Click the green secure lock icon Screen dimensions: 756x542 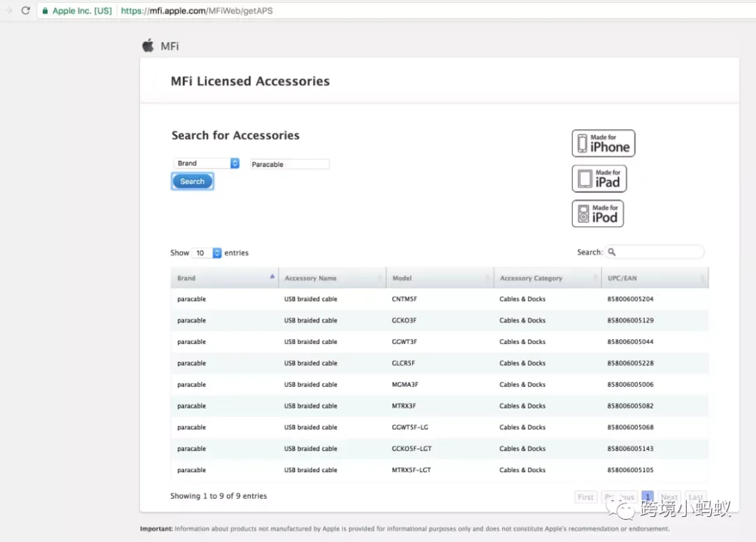[45, 10]
